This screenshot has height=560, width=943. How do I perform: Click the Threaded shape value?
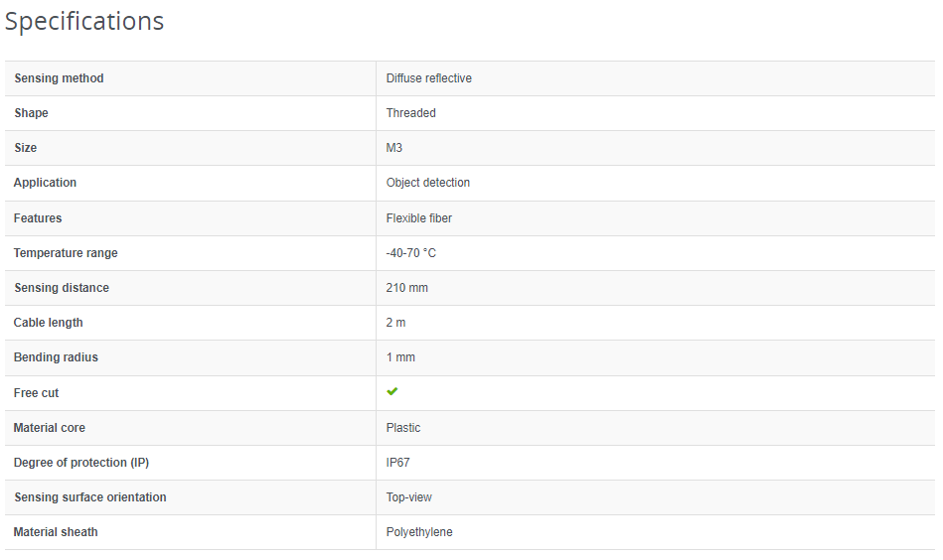click(411, 113)
